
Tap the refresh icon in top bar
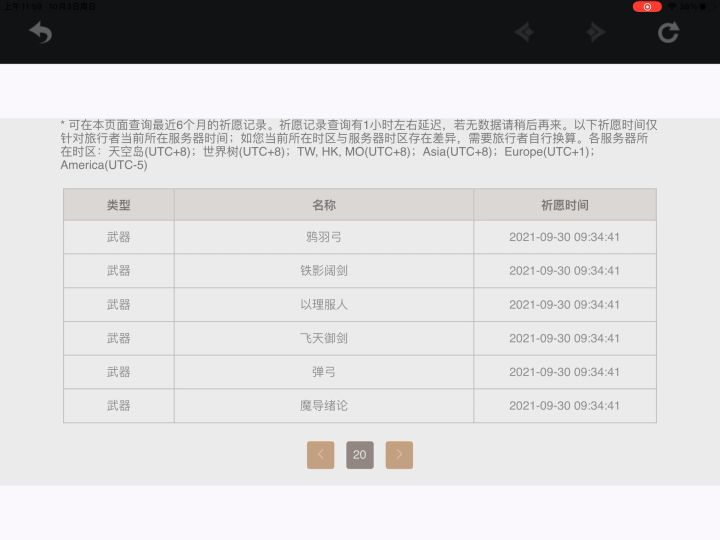pos(668,33)
